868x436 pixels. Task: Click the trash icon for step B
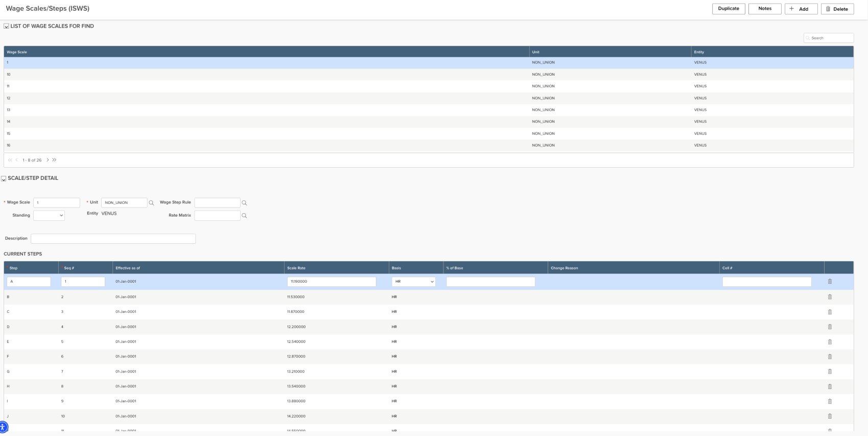(829, 297)
